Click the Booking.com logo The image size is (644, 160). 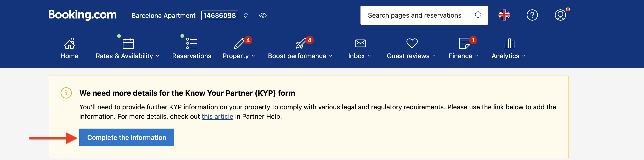pos(83,15)
